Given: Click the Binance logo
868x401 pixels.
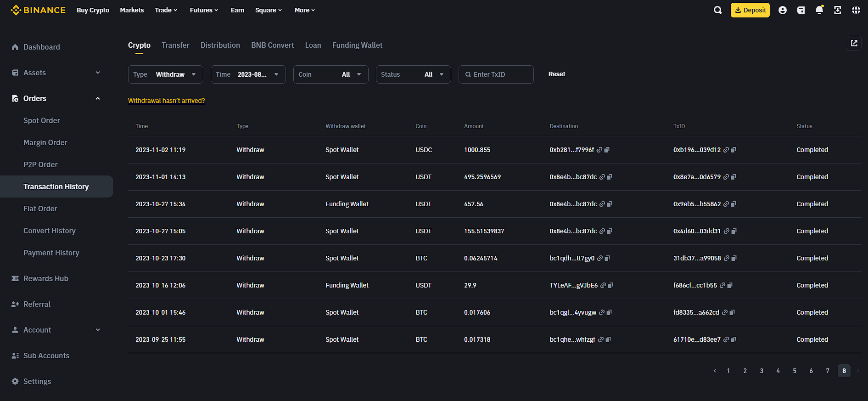Looking at the screenshot, I should point(38,10).
